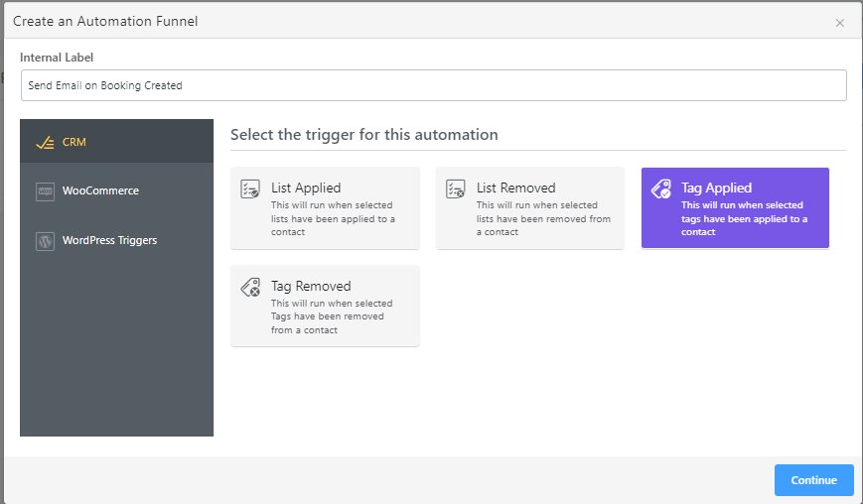
Task: Click the Internal Label field caption
Action: [x=57, y=58]
